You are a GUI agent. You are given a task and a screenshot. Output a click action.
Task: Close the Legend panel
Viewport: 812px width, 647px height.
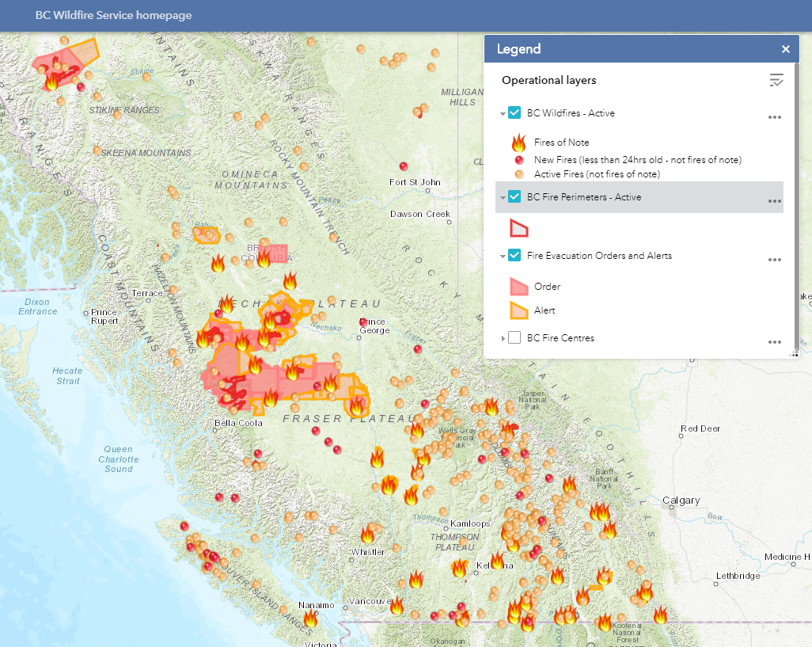[x=786, y=49]
